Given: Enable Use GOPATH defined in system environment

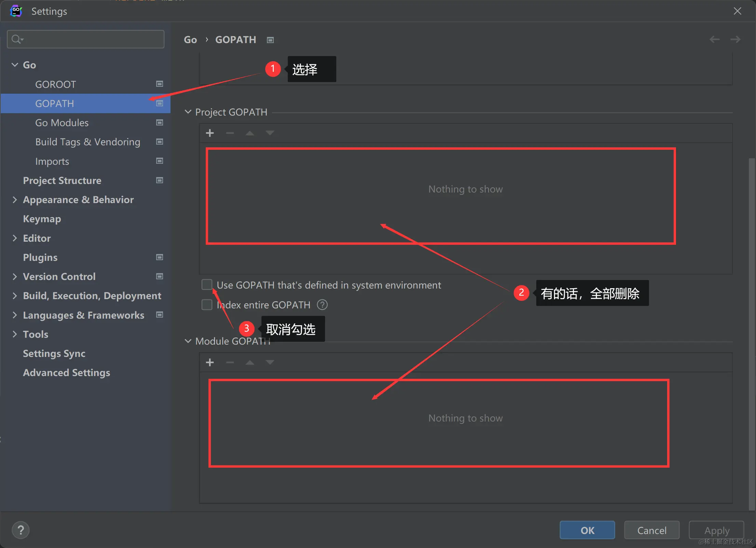Looking at the screenshot, I should point(207,285).
